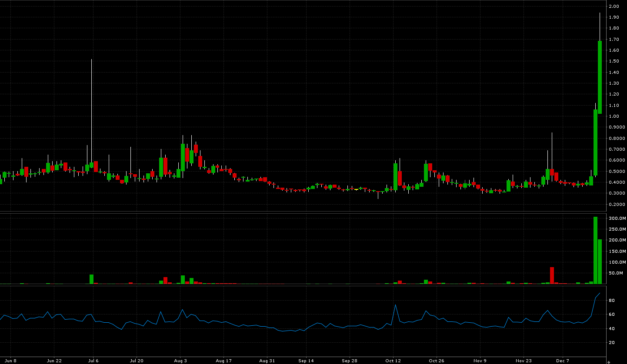Image resolution: width=627 pixels, height=364 pixels.
Task: Click the Jun 8 date label
Action: point(10,361)
